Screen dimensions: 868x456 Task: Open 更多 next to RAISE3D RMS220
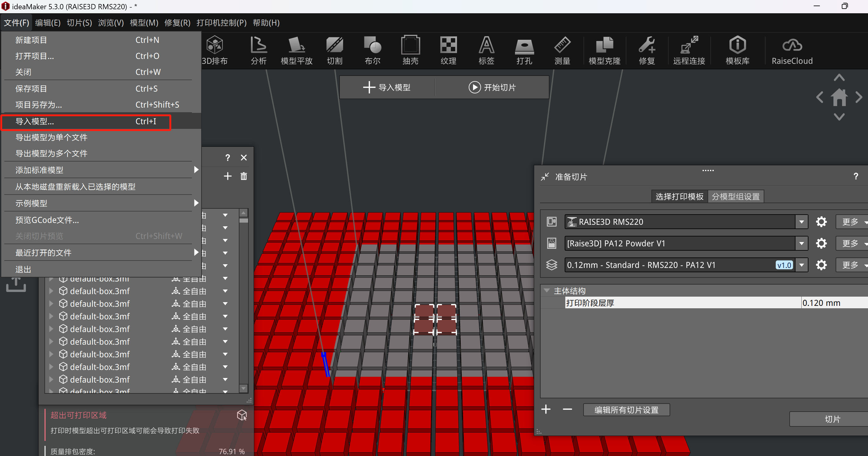pyautogui.click(x=852, y=222)
